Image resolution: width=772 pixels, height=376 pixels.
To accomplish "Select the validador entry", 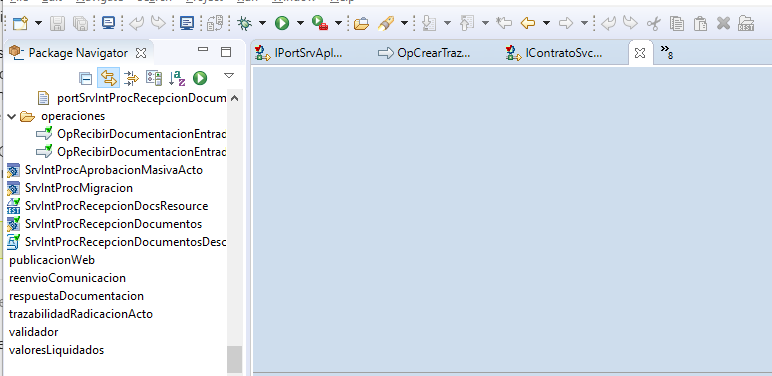I will point(33,332).
